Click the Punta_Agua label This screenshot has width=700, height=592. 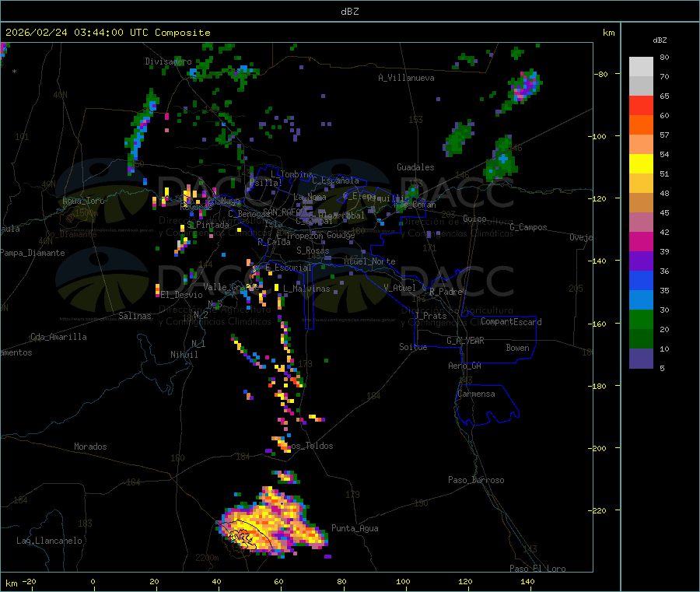[355, 529]
